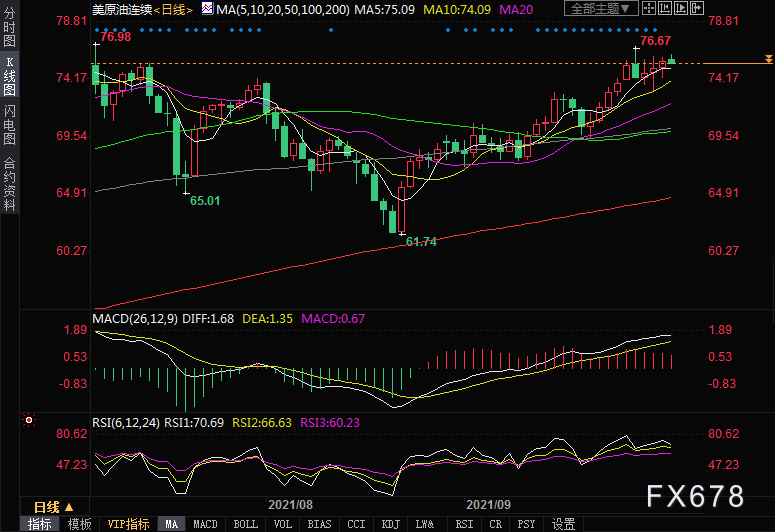Click the RSI2:66.63 value
This screenshot has width=775, height=532.
click(x=262, y=423)
